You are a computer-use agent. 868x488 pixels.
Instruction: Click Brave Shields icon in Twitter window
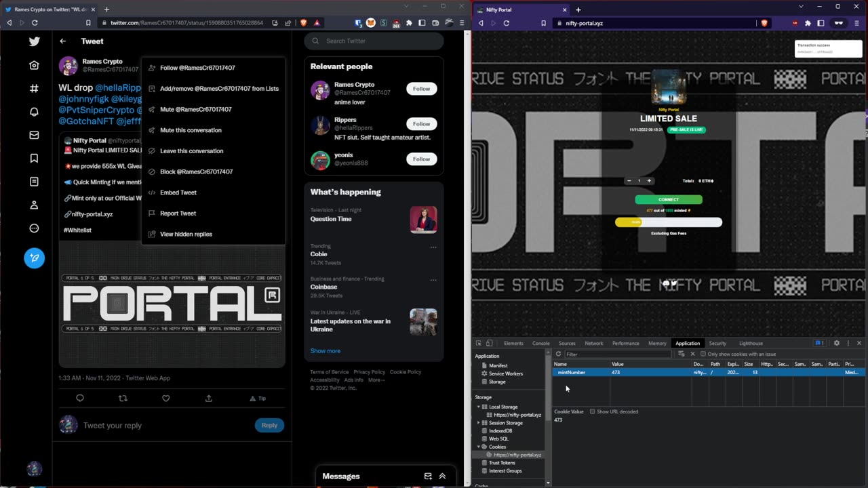click(x=304, y=22)
